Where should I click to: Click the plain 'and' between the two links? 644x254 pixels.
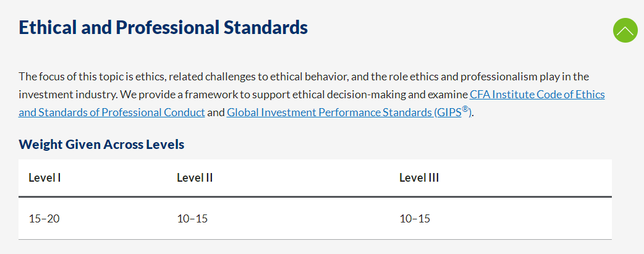pyautogui.click(x=216, y=112)
